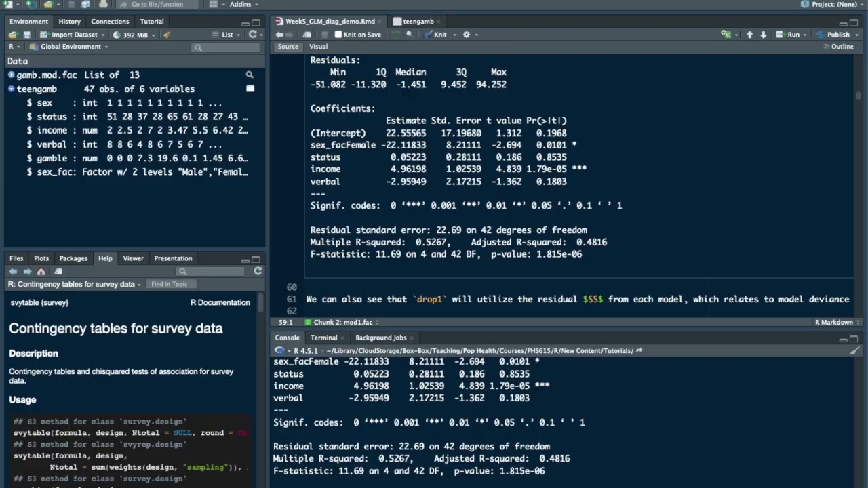The image size is (868, 488).
Task: Click the Open File folder icon in main toolbar
Action: tap(48, 4)
